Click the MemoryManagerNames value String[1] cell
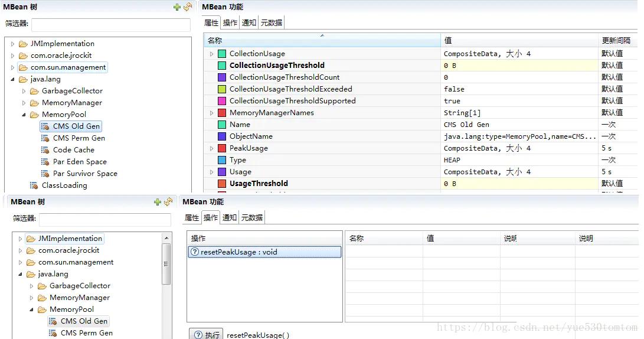Viewport: 644px width, 339px height. [x=519, y=113]
